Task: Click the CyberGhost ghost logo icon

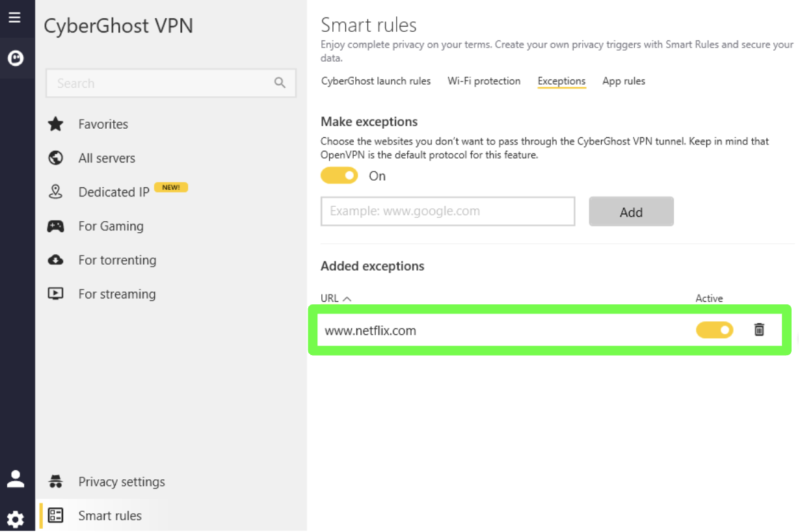Action: (14, 59)
